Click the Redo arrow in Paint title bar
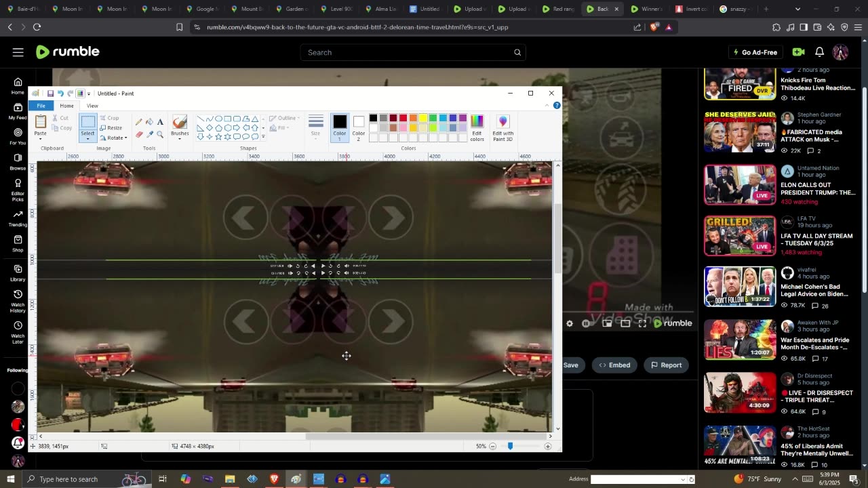Viewport: 868px width, 488px height. [71, 94]
